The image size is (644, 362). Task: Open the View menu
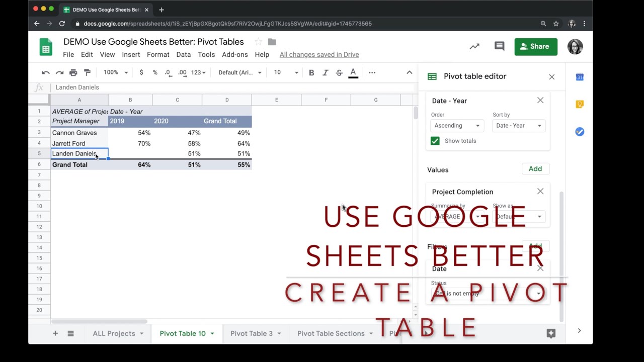point(107,54)
